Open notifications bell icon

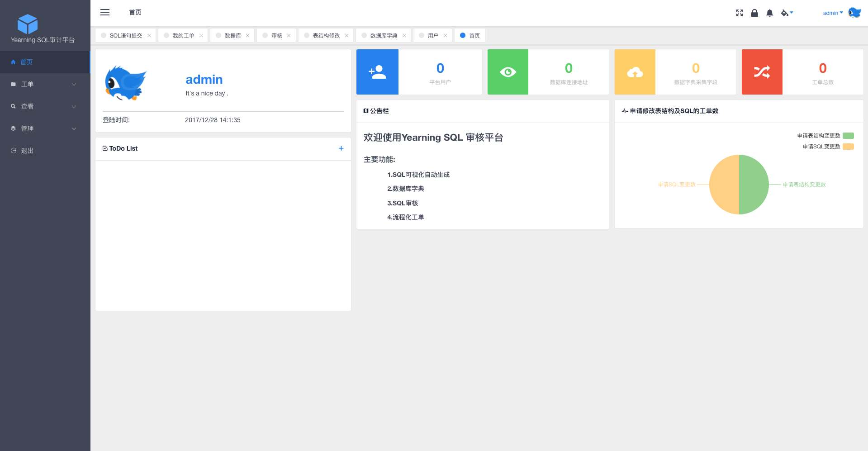(x=770, y=13)
